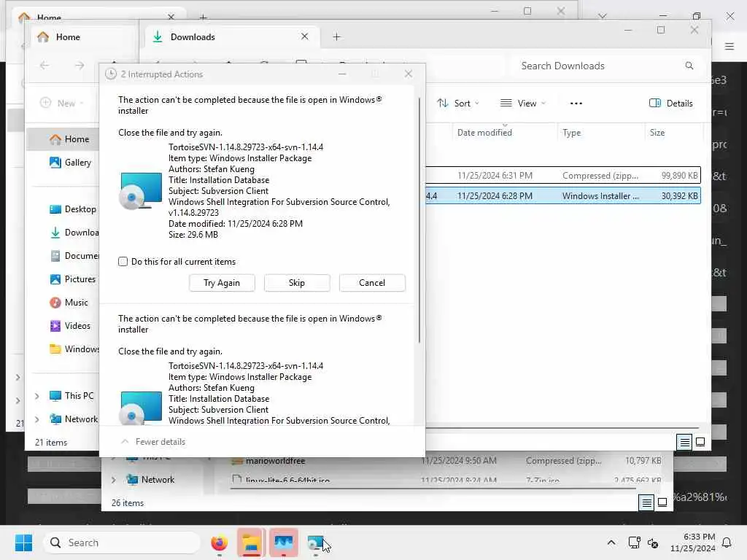Switch to details view in front window
This screenshot has width=747, height=560.
(684, 443)
